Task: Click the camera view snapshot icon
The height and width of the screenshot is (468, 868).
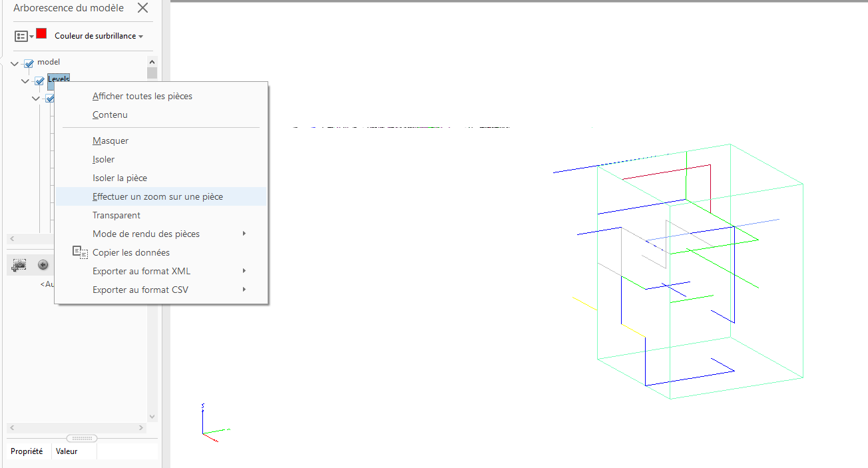Action: click(19, 265)
